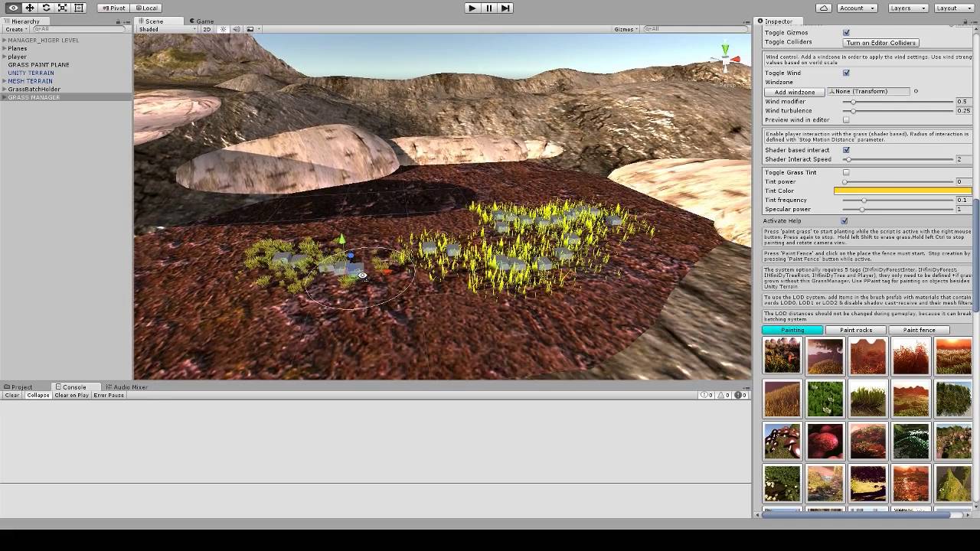Select the Rotate tool

point(46,8)
